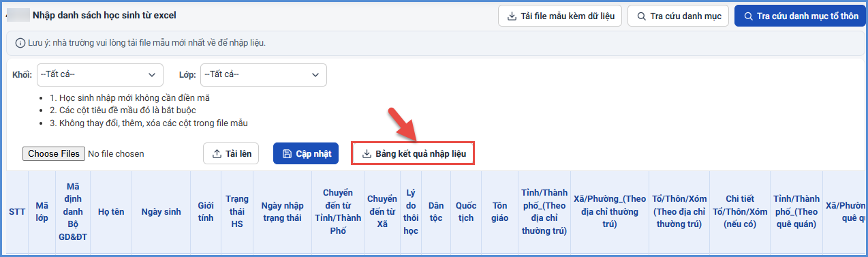Click the Tra cứu danh mục tổ thôn text

[807, 16]
